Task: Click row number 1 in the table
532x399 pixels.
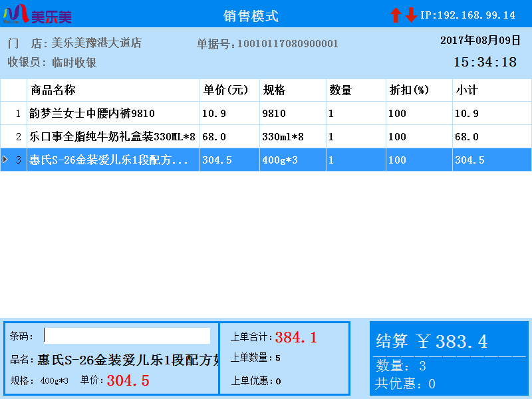Action: [13, 113]
